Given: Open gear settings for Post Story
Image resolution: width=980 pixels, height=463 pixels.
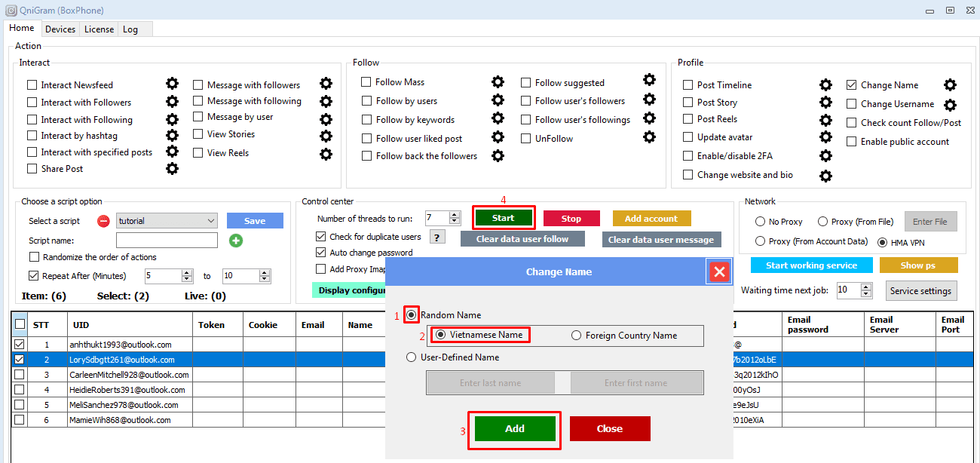Looking at the screenshot, I should pyautogui.click(x=825, y=102).
